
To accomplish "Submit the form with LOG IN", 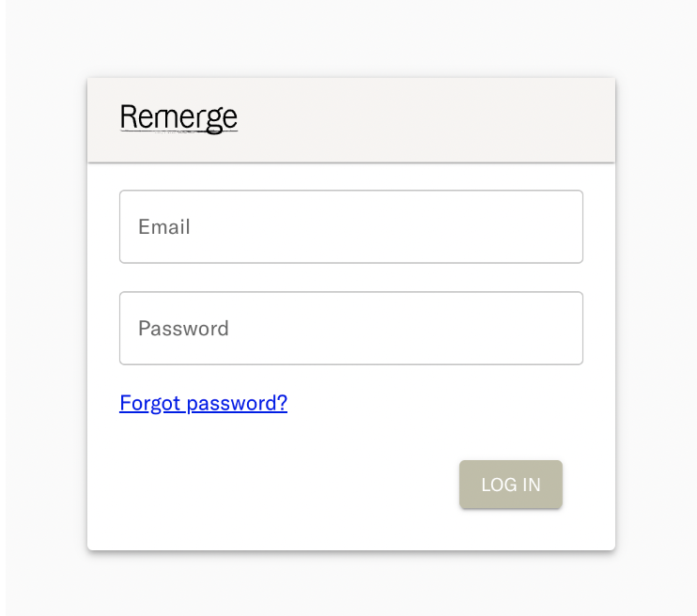I will [510, 485].
